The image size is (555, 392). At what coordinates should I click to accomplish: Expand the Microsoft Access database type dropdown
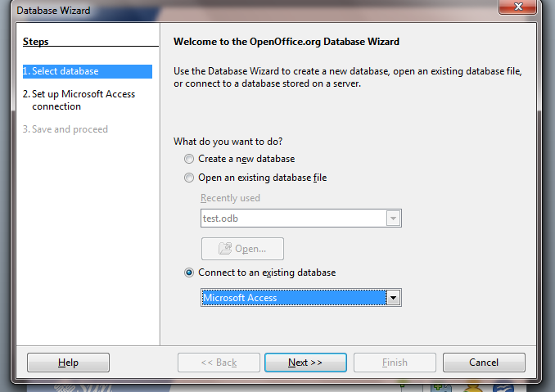[x=394, y=298]
